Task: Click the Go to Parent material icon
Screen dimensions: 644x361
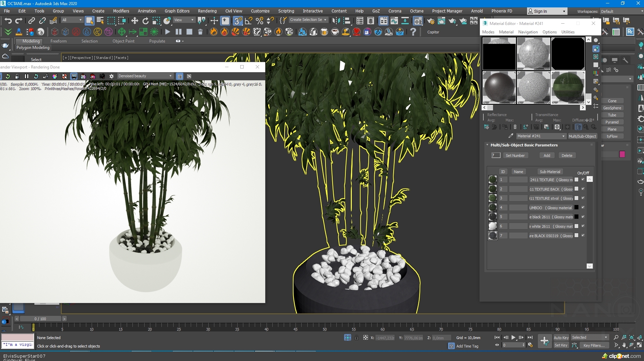Action: [586, 127]
